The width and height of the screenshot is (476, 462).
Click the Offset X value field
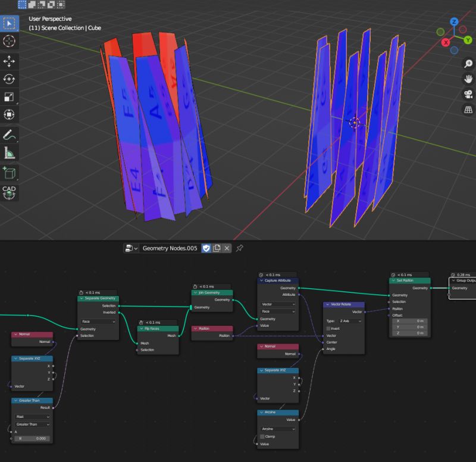pos(409,321)
